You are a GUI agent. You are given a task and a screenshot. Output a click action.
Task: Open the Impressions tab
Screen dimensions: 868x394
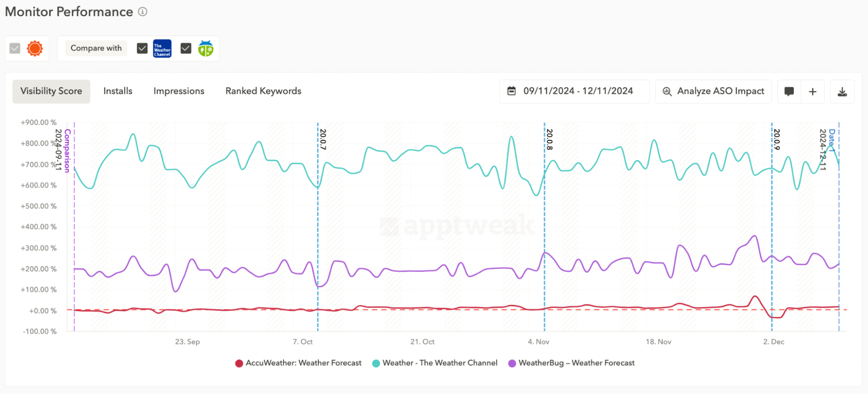tap(179, 91)
